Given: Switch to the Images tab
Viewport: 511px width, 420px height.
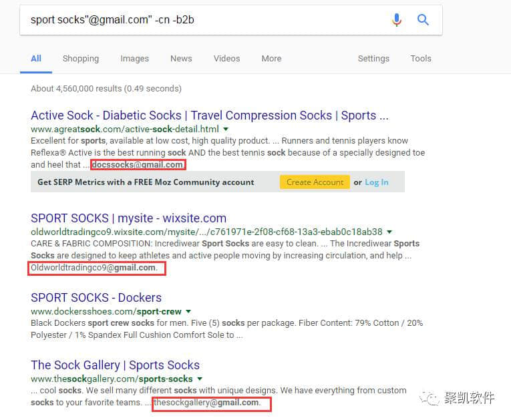Looking at the screenshot, I should [x=134, y=59].
